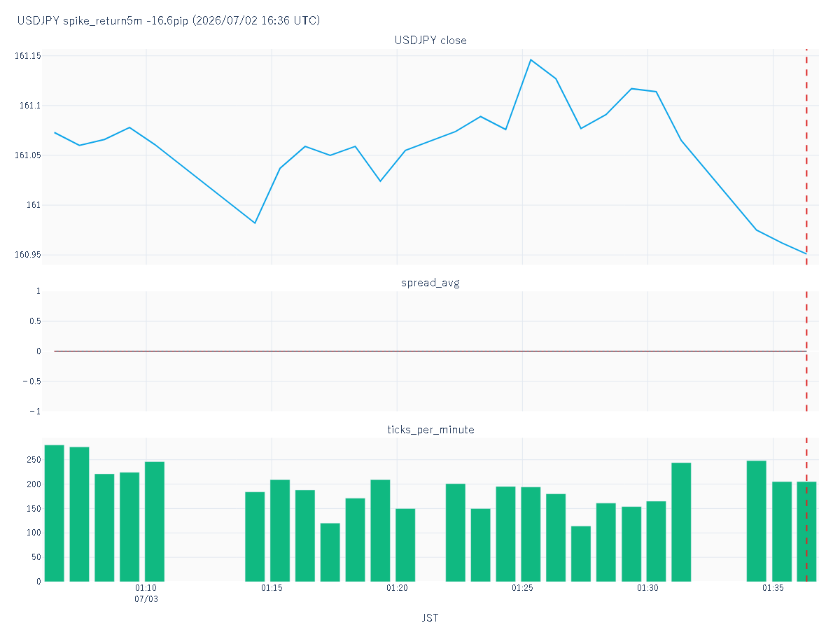
Task: Click the tick bar at 01:10
Action: point(155,521)
